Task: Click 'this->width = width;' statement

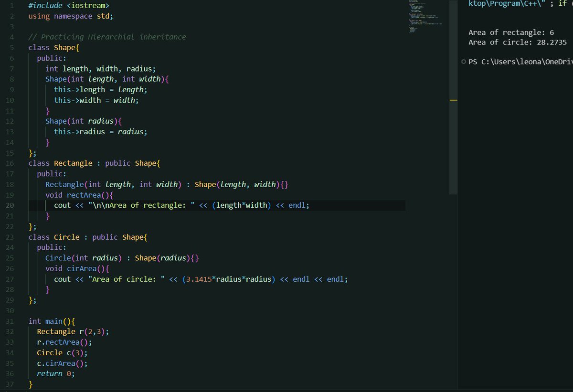Action: [x=96, y=100]
